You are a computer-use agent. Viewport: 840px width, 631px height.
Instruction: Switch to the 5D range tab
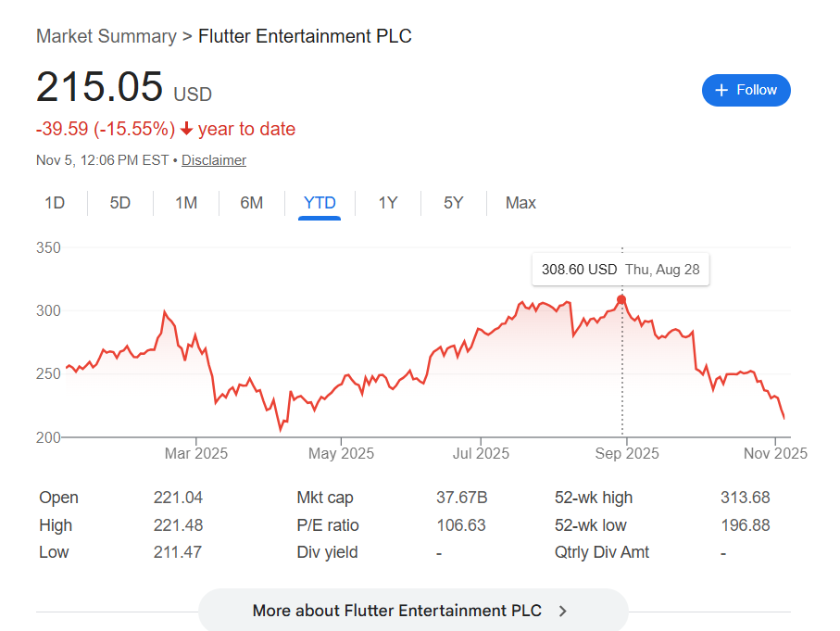pyautogui.click(x=120, y=203)
